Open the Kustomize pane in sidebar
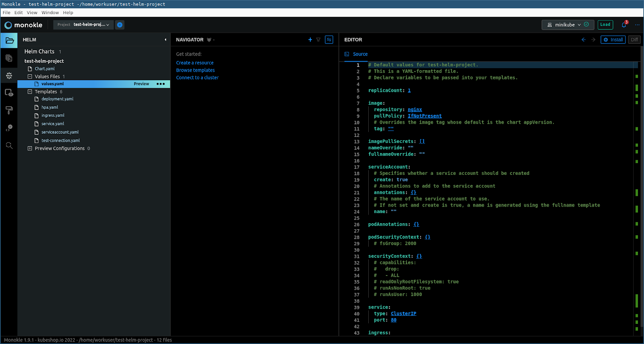 pos(9,58)
